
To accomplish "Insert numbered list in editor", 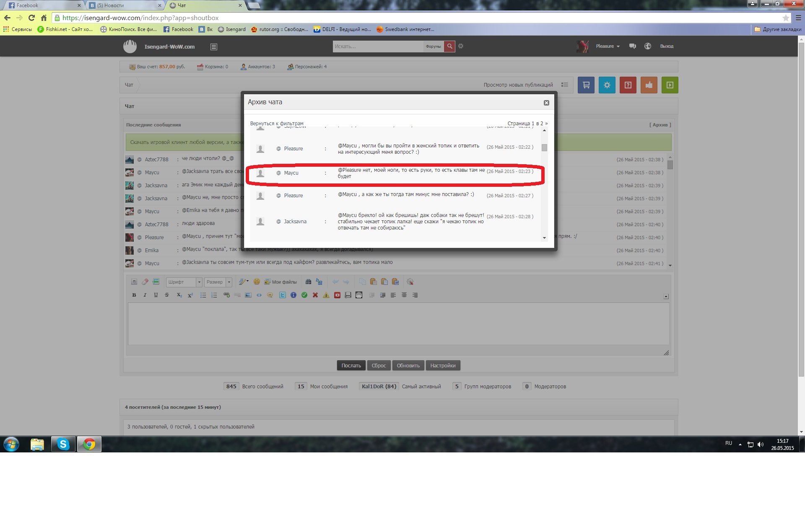I will coord(214,295).
